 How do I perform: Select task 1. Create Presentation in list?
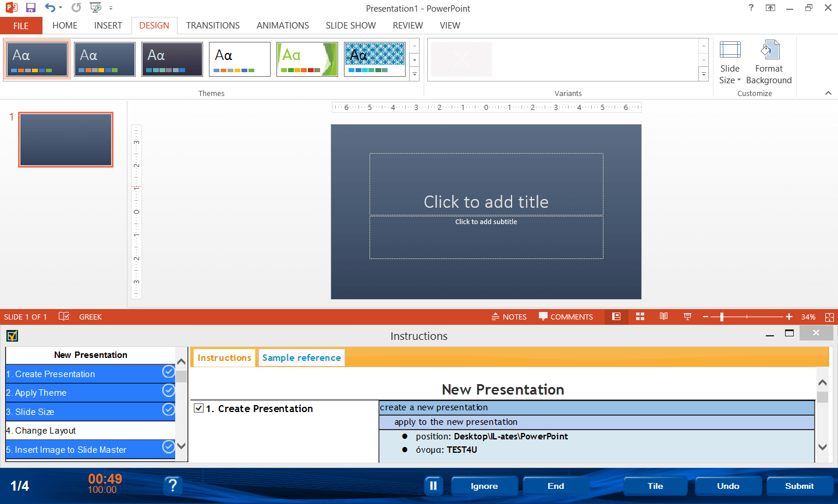tap(90, 374)
